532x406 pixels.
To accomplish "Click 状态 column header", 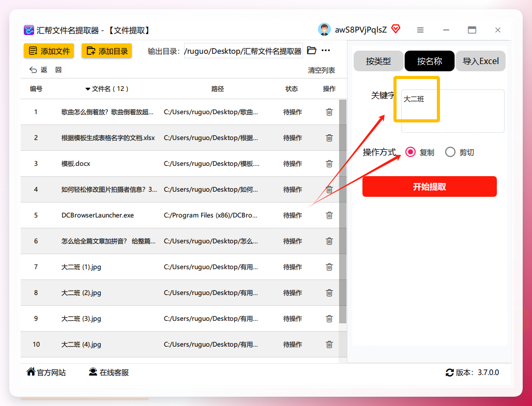I will (x=292, y=89).
